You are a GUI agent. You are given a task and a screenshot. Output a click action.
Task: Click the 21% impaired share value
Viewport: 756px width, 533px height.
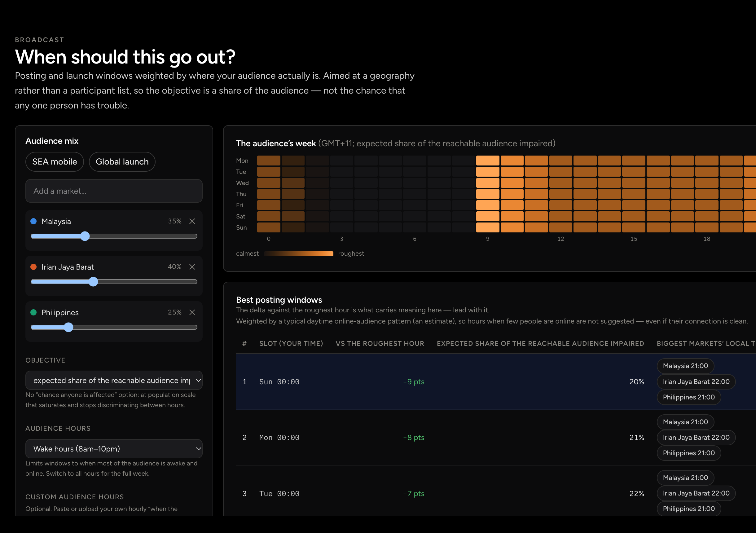636,438
